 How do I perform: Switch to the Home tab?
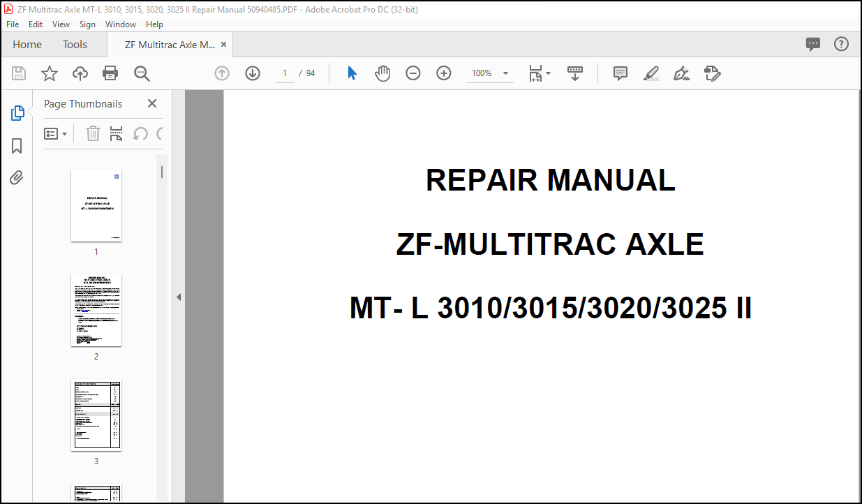coord(27,45)
